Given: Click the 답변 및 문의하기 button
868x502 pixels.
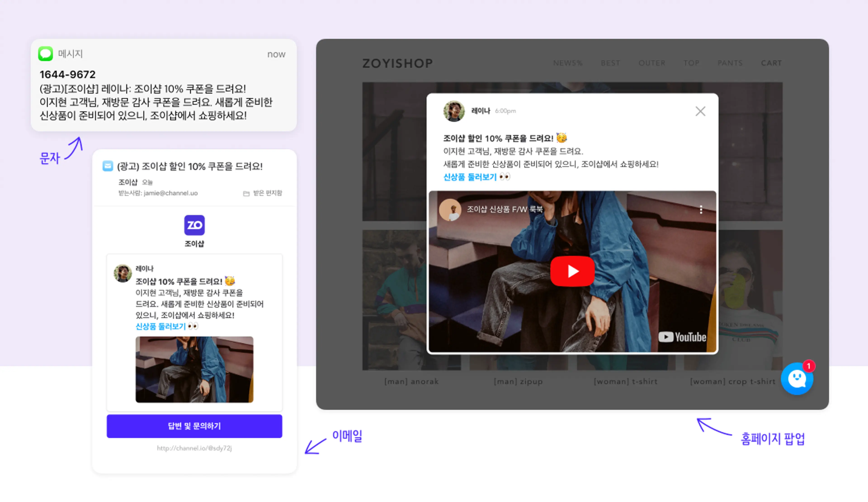Looking at the screenshot, I should pos(194,426).
